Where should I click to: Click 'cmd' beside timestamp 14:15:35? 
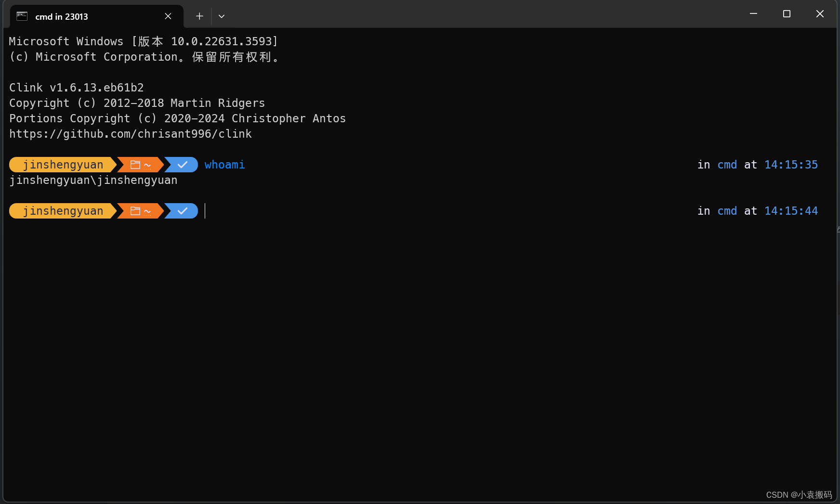727,165
